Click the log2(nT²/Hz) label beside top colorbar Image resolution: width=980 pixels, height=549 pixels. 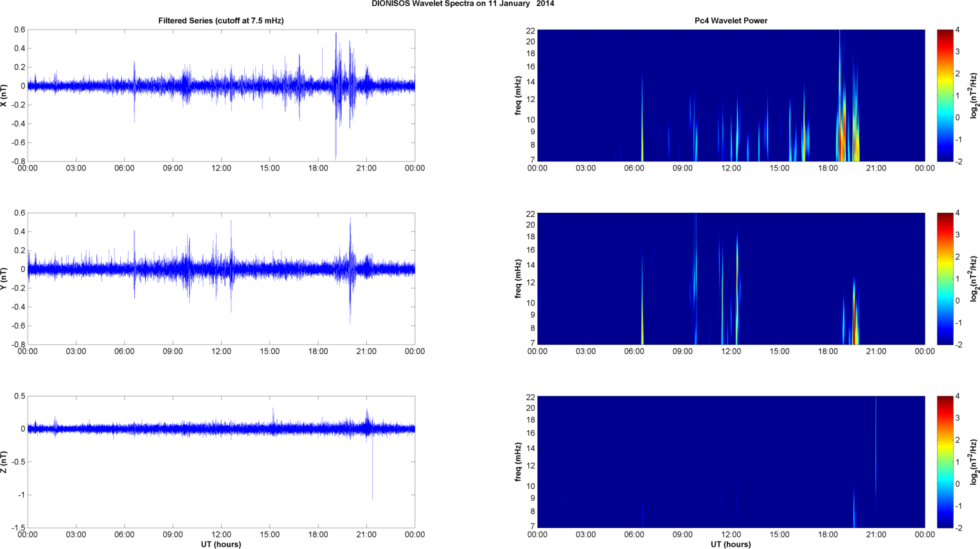click(x=975, y=95)
